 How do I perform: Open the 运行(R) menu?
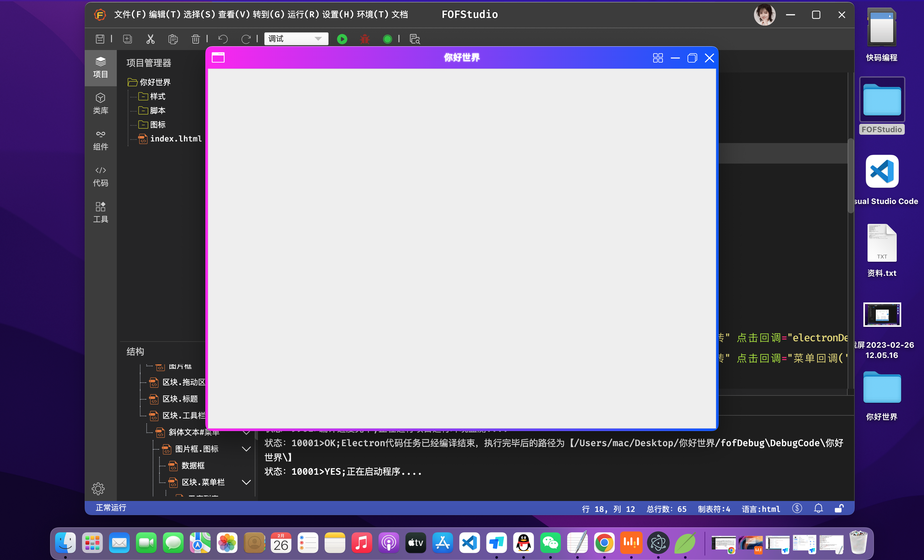[303, 14]
